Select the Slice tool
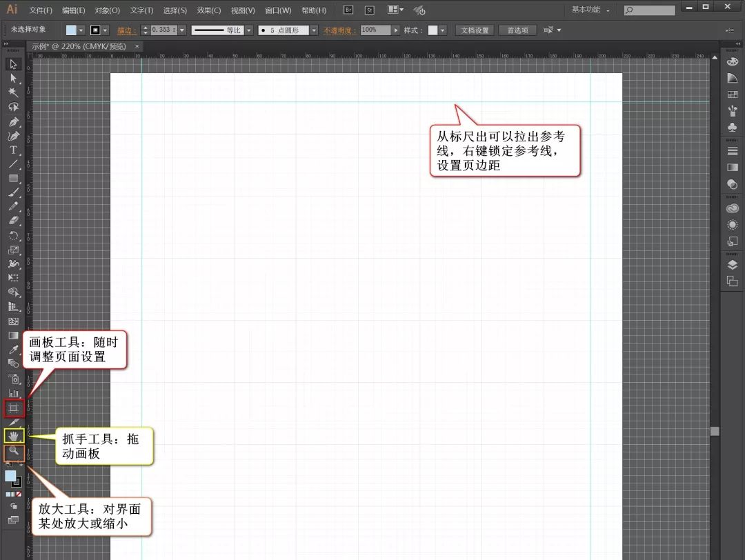 [13, 422]
